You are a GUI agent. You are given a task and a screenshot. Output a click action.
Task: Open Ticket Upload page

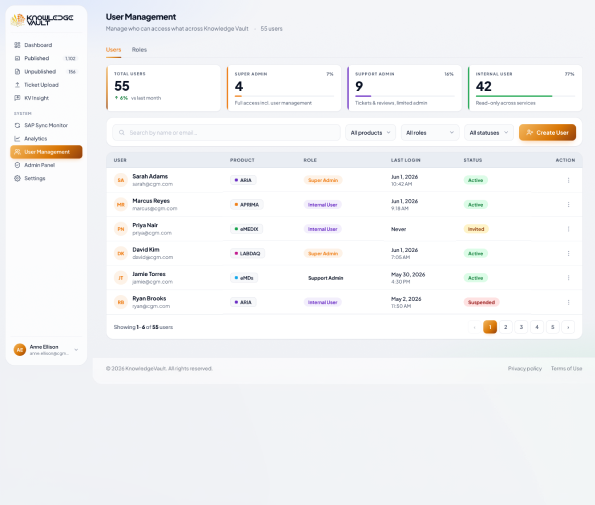[x=46, y=85]
